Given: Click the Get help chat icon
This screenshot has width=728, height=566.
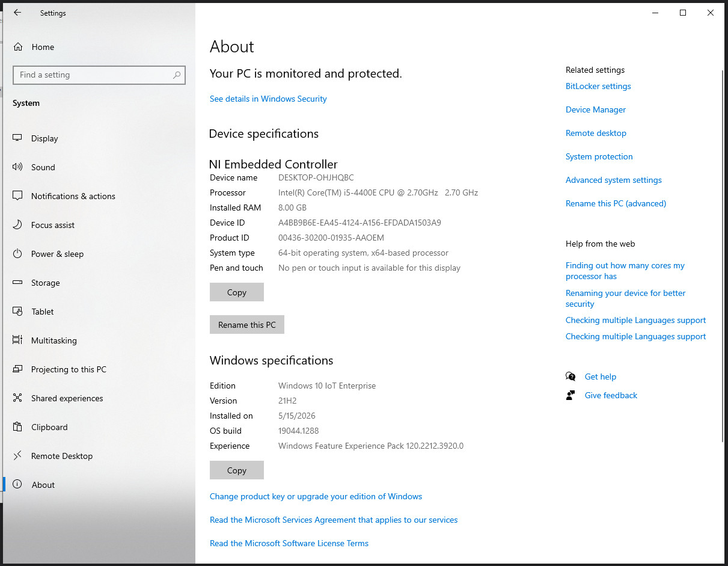Looking at the screenshot, I should coord(570,377).
